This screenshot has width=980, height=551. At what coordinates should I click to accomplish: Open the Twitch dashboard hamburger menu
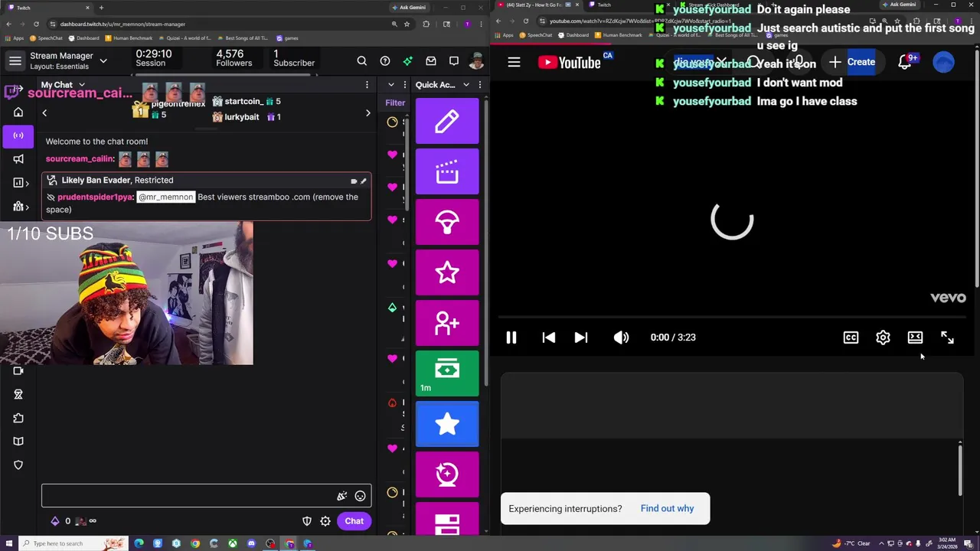(15, 60)
